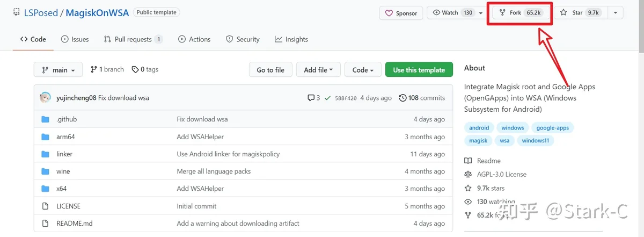Open the LICENSE file
644x237 pixels.
pos(68,206)
